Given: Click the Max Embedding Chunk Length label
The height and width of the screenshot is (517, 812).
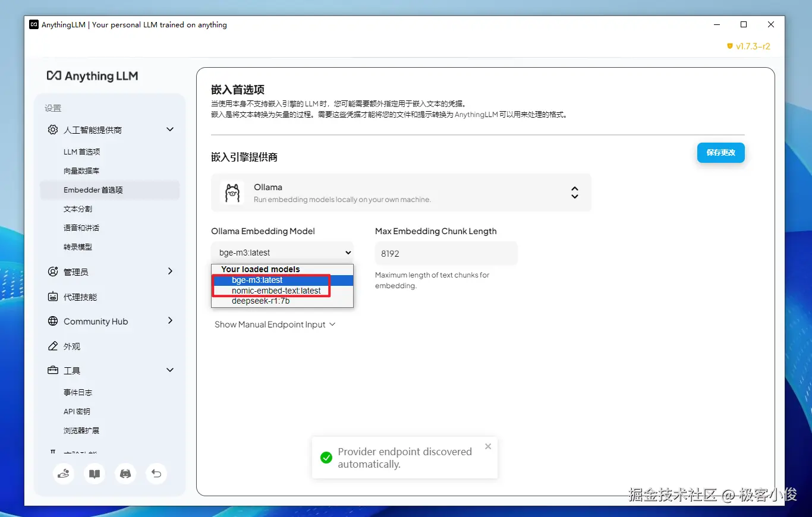Looking at the screenshot, I should (x=436, y=231).
